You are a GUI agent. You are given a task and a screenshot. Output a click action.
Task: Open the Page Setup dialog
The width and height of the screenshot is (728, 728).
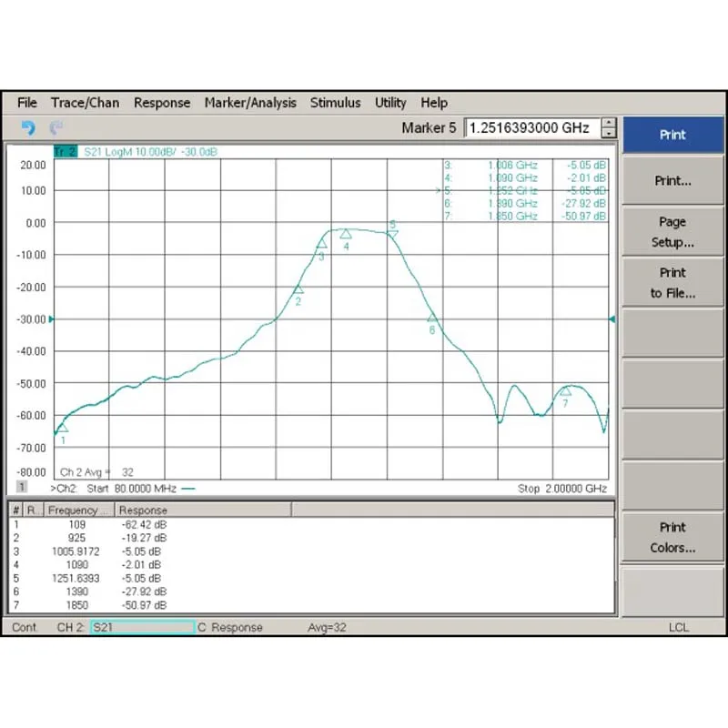click(672, 232)
